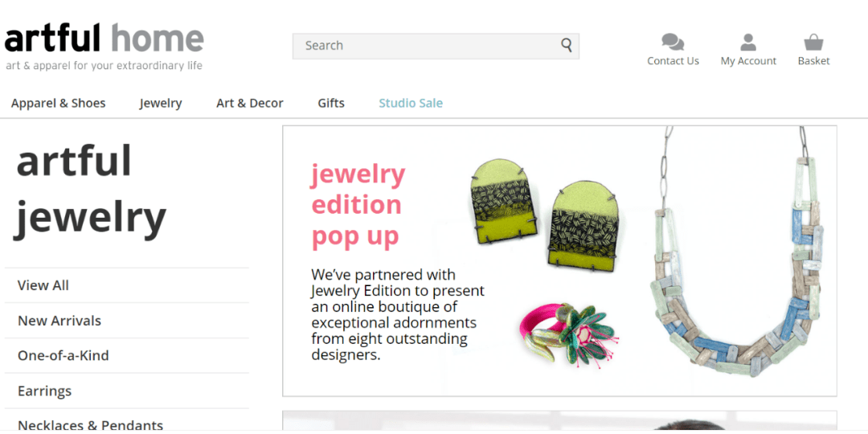Image resolution: width=868 pixels, height=434 pixels.
Task: Select View All in sidebar
Action: point(43,285)
